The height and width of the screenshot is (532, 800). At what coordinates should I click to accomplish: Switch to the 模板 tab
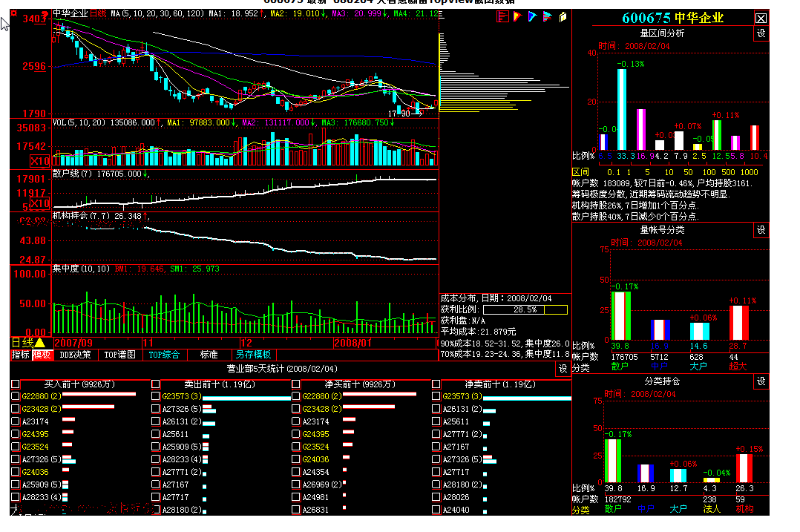[42, 355]
